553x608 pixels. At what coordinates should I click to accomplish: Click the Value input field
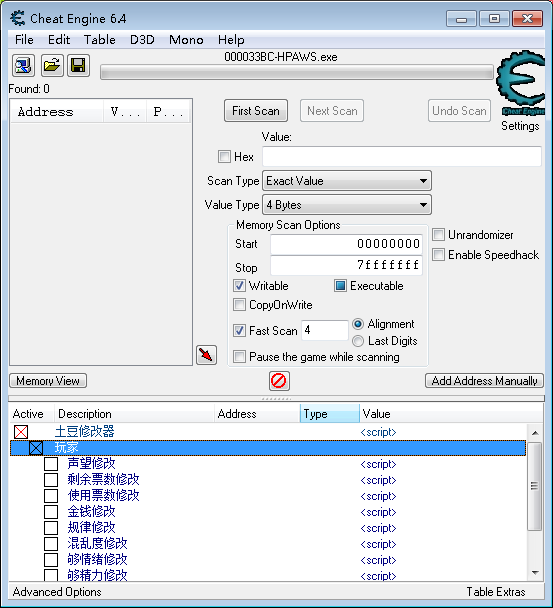click(402, 157)
